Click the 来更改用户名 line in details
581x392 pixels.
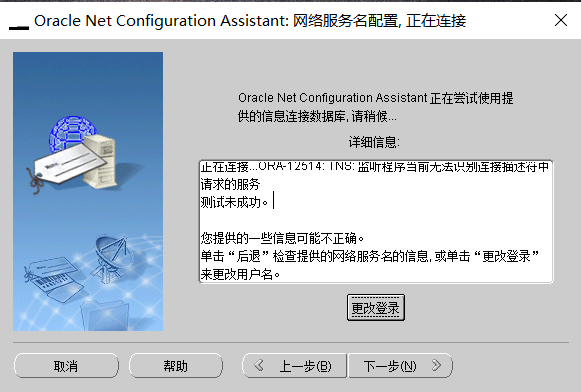pyautogui.click(x=240, y=274)
